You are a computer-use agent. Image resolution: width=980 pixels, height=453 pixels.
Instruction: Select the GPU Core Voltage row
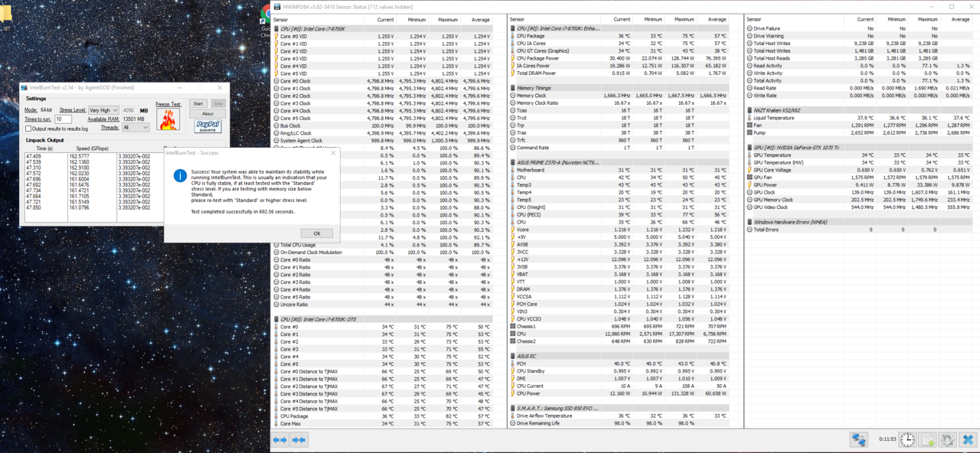(860, 170)
